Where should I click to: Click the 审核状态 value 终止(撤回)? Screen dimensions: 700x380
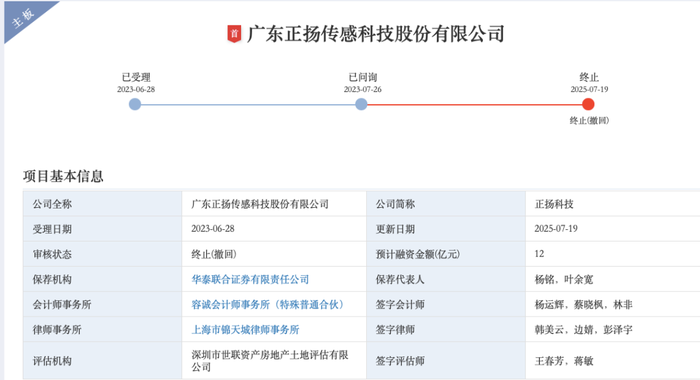point(214,255)
